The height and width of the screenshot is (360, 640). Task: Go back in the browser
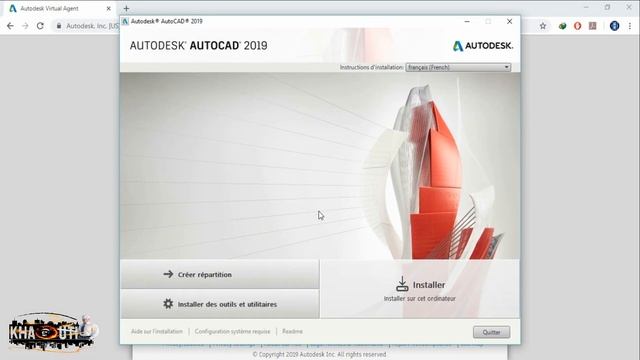click(x=10, y=26)
